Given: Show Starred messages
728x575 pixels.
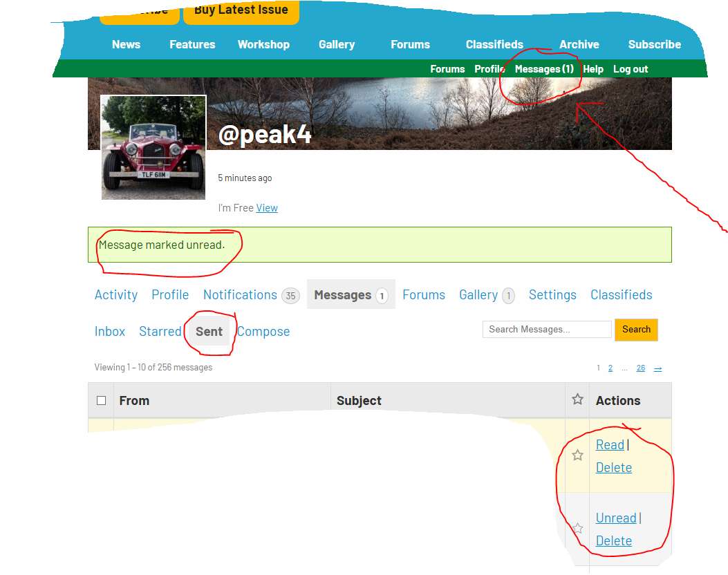Looking at the screenshot, I should click(160, 331).
